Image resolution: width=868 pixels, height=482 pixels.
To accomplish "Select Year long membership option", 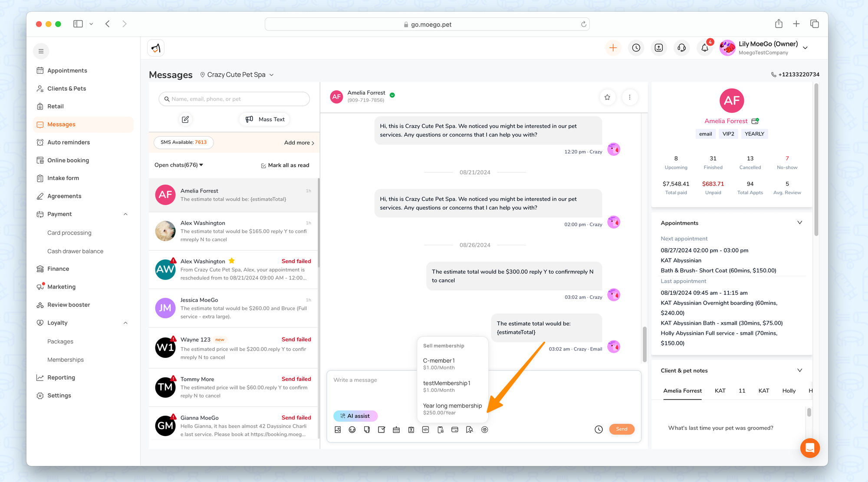I will (x=452, y=409).
